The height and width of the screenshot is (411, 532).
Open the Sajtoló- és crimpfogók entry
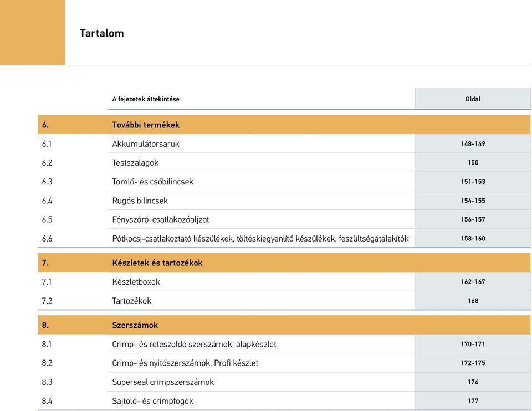tap(153, 401)
